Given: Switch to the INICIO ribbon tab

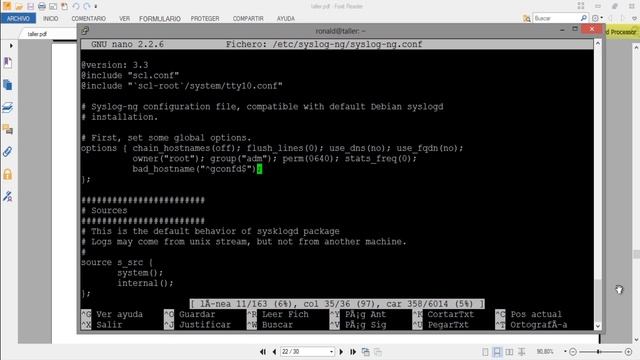Looking at the screenshot, I should coord(51,18).
